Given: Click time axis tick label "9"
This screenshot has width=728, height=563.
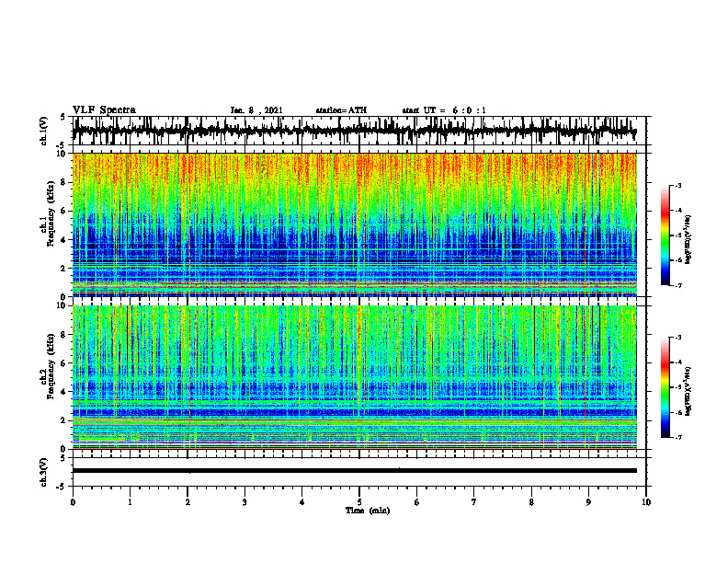Looking at the screenshot, I should tap(588, 502).
